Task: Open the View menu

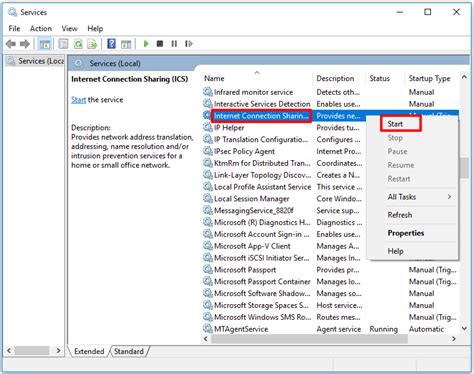Action: coord(69,29)
